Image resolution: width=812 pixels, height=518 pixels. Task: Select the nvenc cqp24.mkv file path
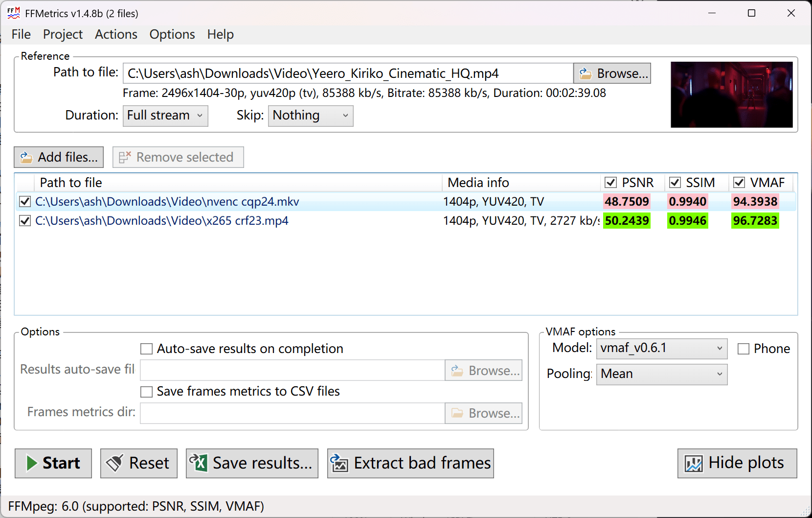(x=167, y=201)
